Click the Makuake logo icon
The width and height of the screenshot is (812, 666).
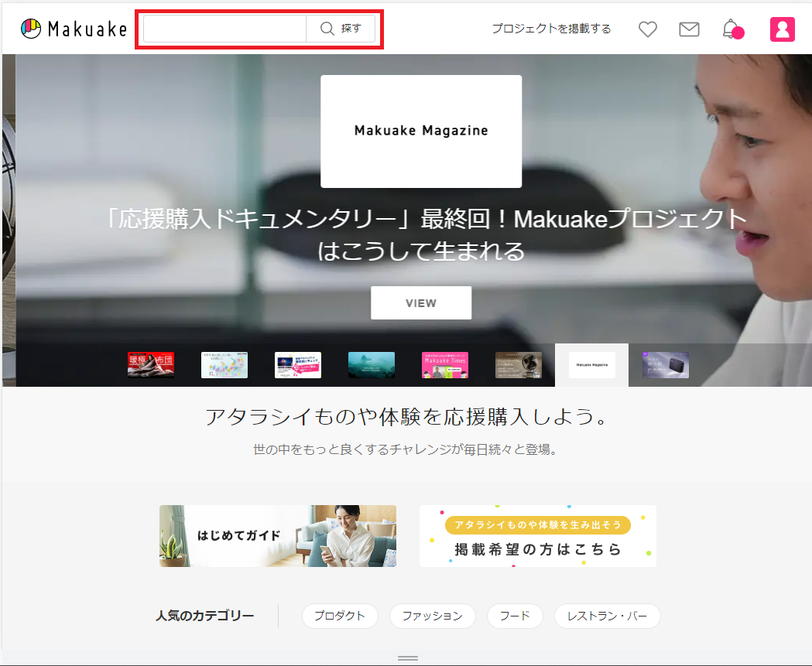(x=32, y=29)
